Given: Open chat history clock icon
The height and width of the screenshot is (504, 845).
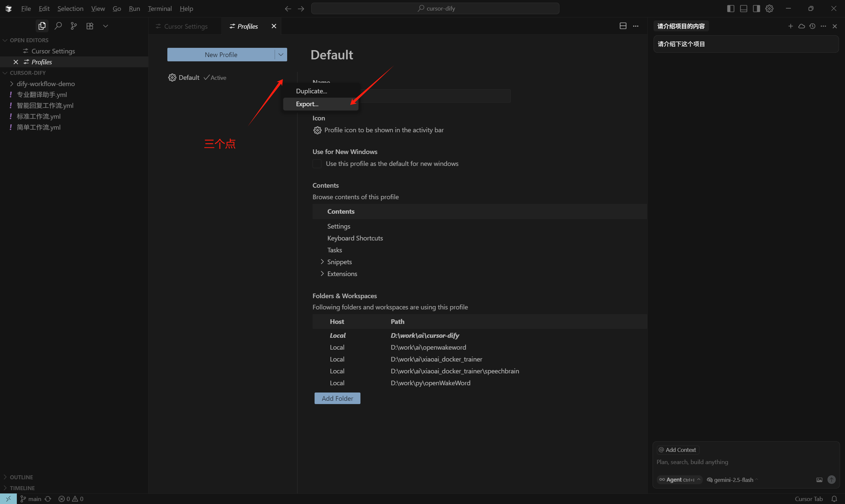Looking at the screenshot, I should (812, 26).
